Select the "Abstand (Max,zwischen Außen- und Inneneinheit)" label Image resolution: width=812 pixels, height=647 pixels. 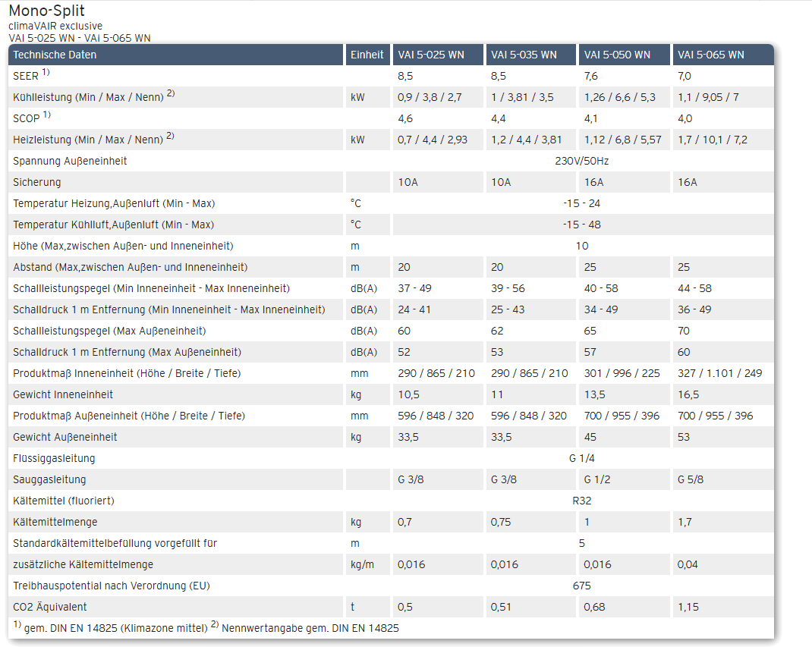(131, 267)
